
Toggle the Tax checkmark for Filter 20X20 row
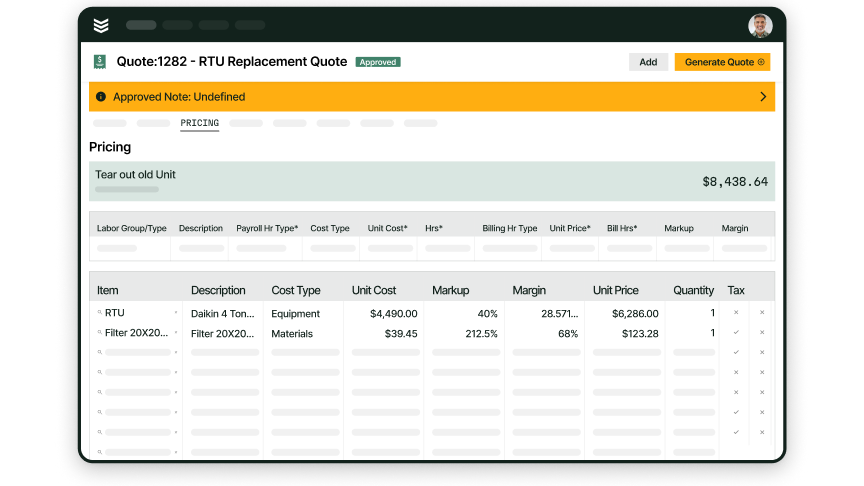(x=736, y=333)
